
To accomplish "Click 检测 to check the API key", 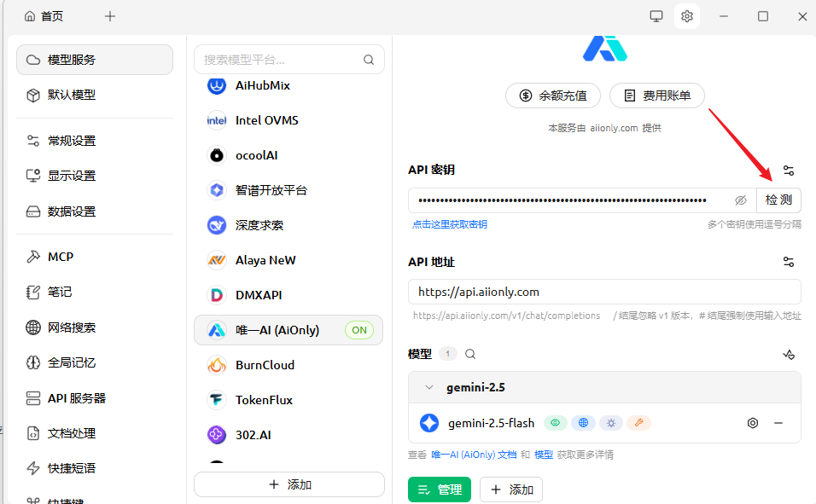I will [778, 200].
